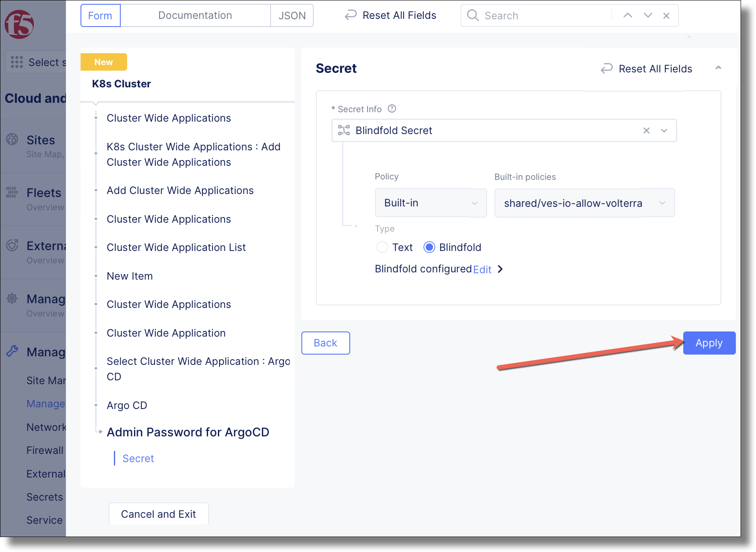The height and width of the screenshot is (552, 756).
Task: Open Fleets in the sidebar
Action: point(44,193)
